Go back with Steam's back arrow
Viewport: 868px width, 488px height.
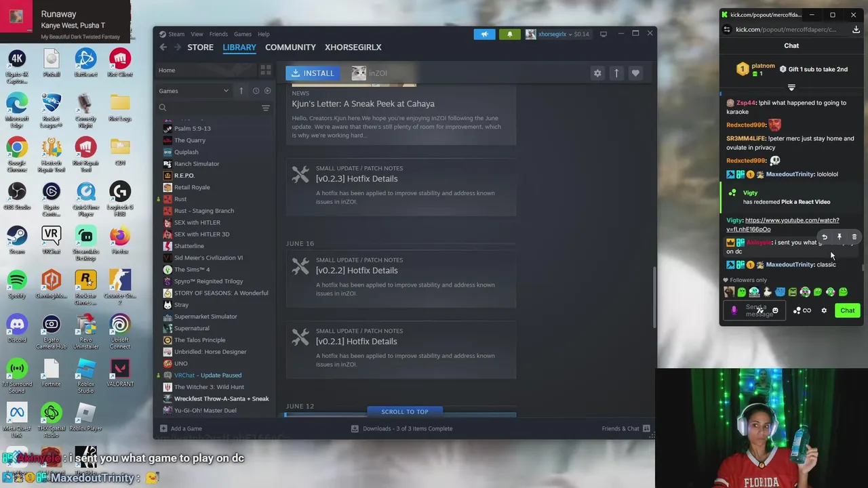[163, 47]
